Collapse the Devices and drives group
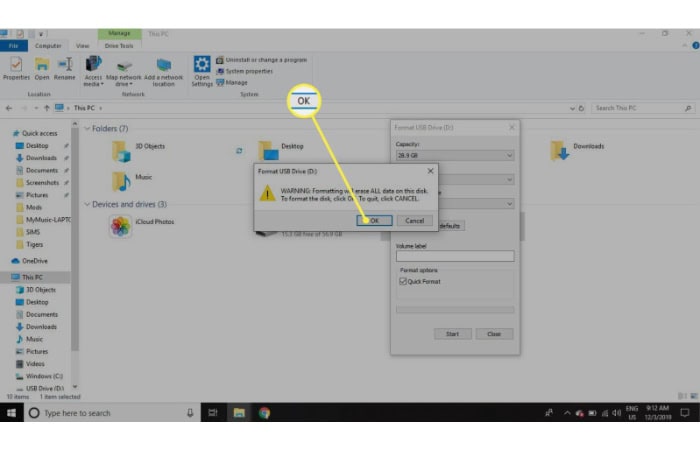 click(87, 204)
